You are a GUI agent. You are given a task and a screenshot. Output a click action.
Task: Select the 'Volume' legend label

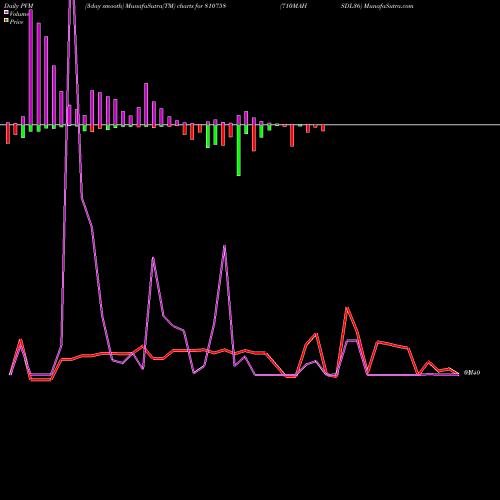pos(19,14)
